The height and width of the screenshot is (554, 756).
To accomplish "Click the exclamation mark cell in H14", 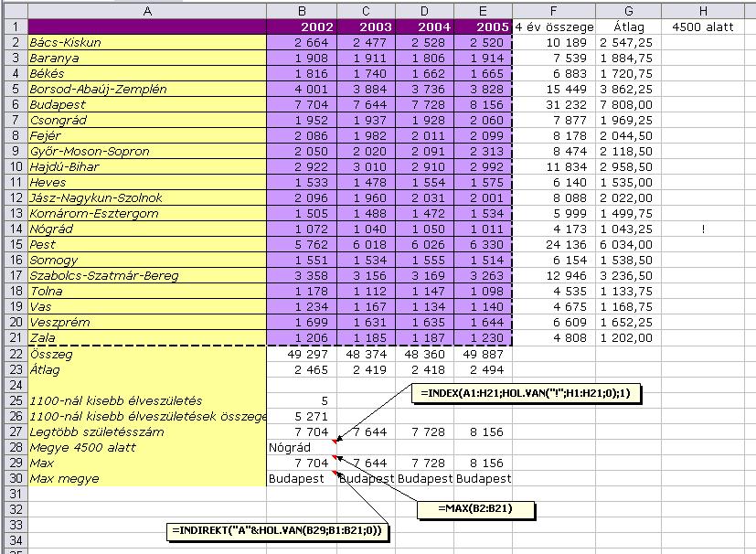I will (x=703, y=229).
